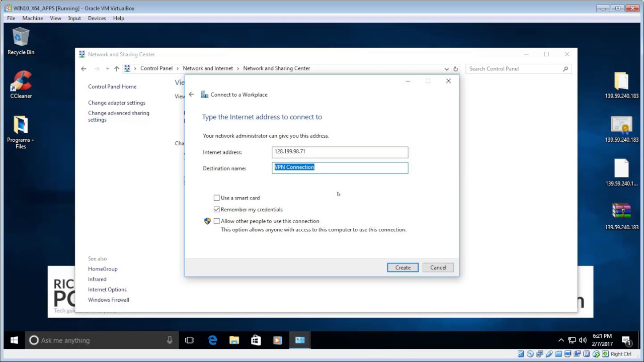Screen dimensions: 644x362
Task: Open the media player taskbar icon
Action: click(277, 340)
